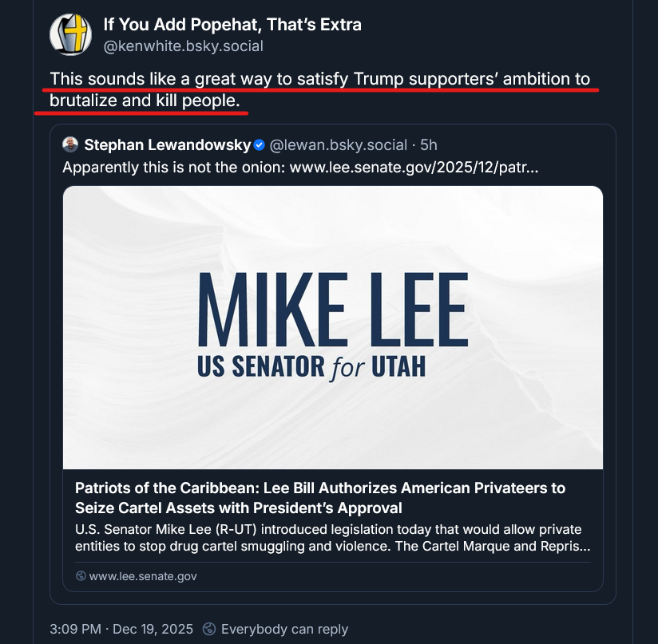Click the Popehat profile avatar
Image resolution: width=658 pixels, height=644 pixels.
[70, 35]
